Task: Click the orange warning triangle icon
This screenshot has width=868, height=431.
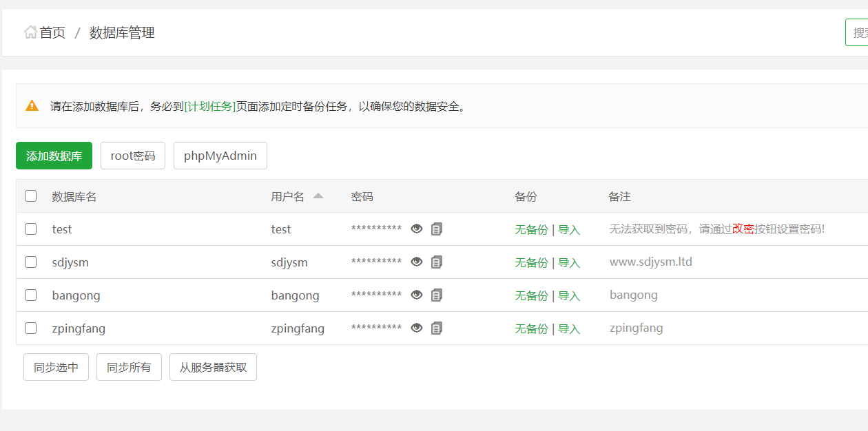Action: click(x=32, y=106)
